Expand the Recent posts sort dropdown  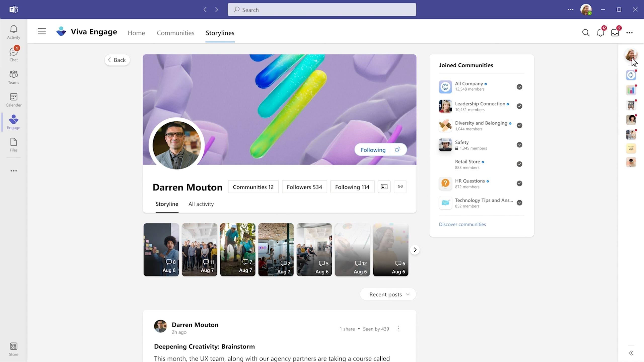coord(388,294)
